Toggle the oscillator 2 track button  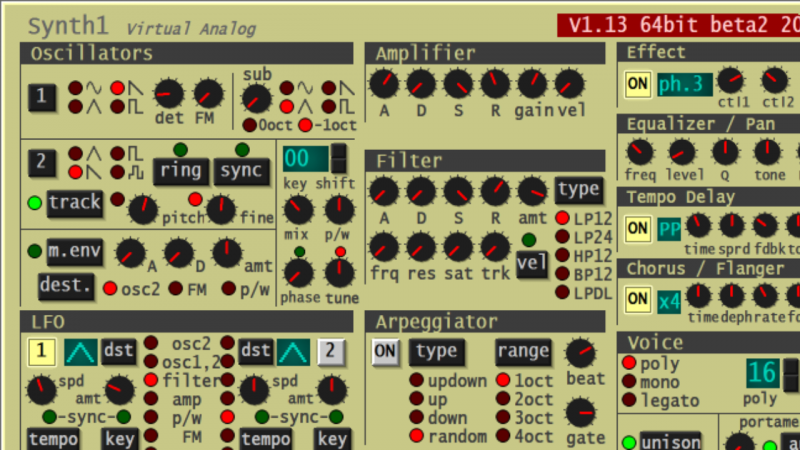click(74, 203)
